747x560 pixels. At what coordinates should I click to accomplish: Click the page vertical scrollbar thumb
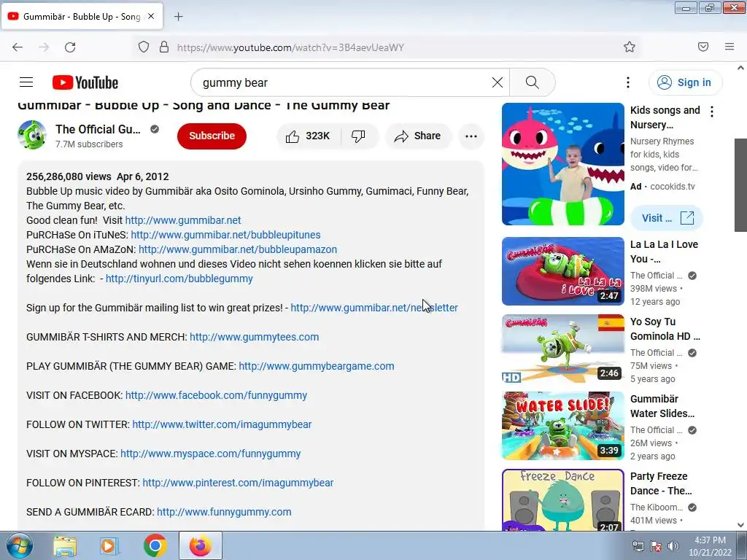click(x=741, y=184)
